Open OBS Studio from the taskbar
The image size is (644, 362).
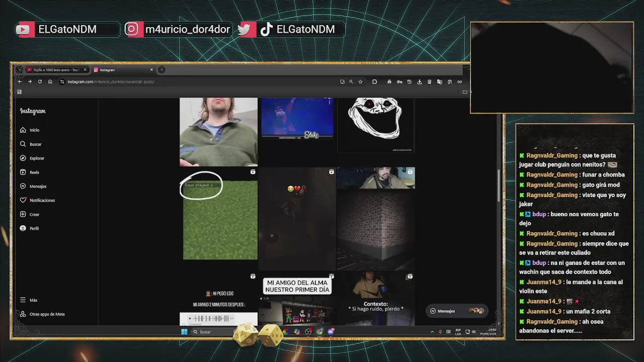tap(308, 331)
